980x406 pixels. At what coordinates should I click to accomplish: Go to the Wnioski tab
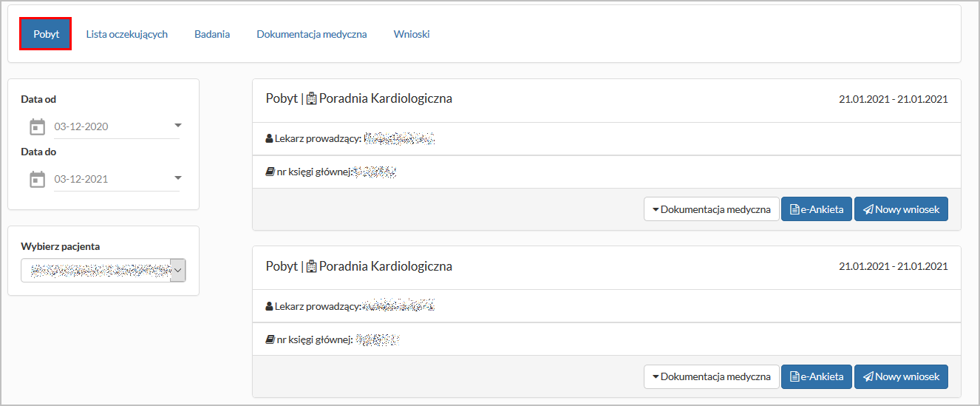pyautogui.click(x=412, y=34)
